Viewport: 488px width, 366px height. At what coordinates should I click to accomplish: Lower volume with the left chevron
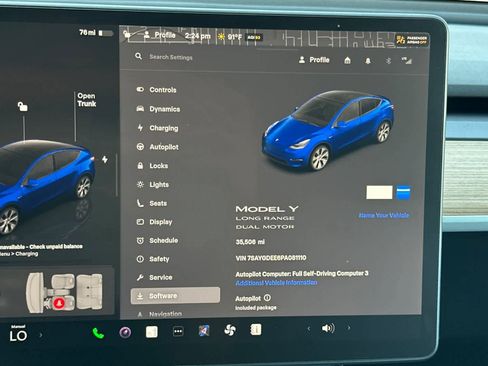coord(309,329)
